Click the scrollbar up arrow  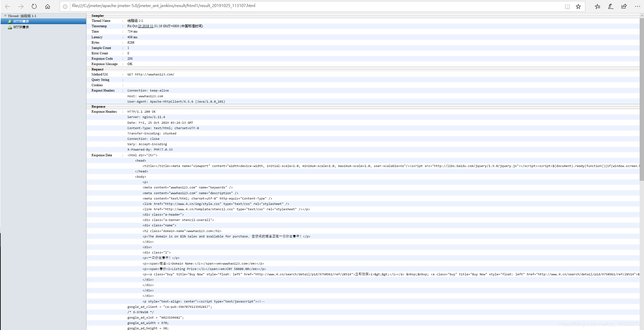pos(642,15)
